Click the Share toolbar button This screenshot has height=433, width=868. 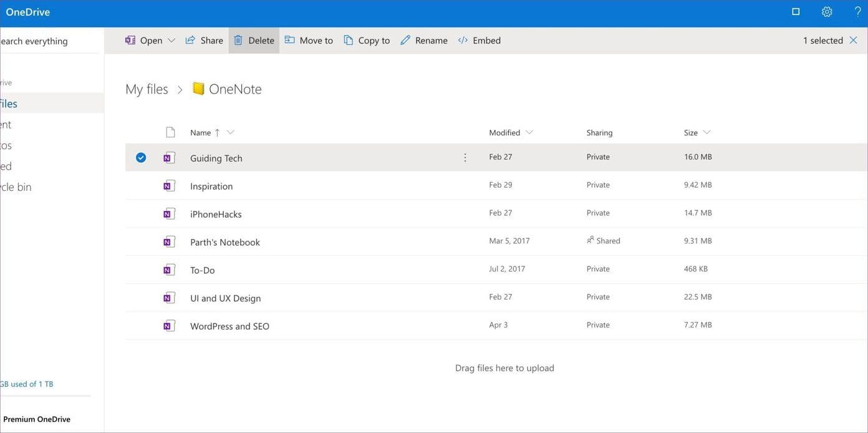coord(204,41)
